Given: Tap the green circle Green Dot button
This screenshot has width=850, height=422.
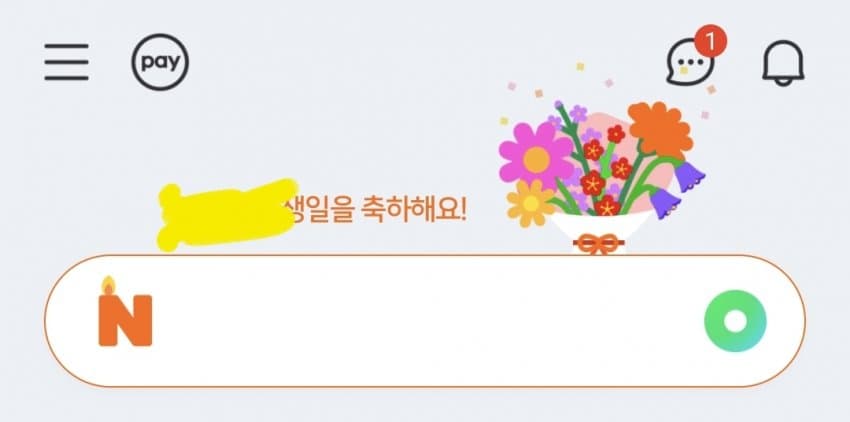Looking at the screenshot, I should pos(735,321).
